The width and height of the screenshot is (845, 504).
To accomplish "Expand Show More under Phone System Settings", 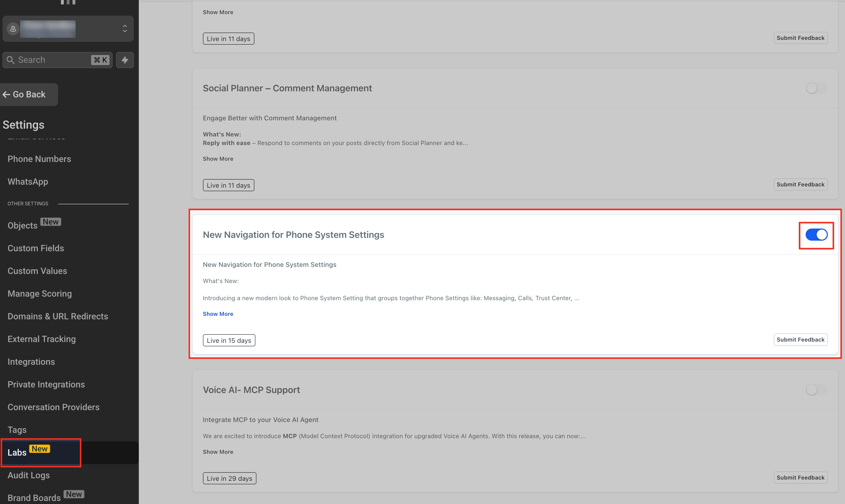I will 218,314.
